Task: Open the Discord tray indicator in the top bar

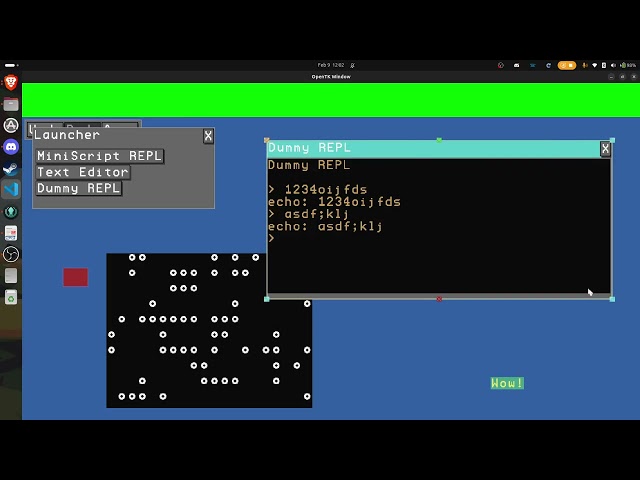Action: coord(516,65)
